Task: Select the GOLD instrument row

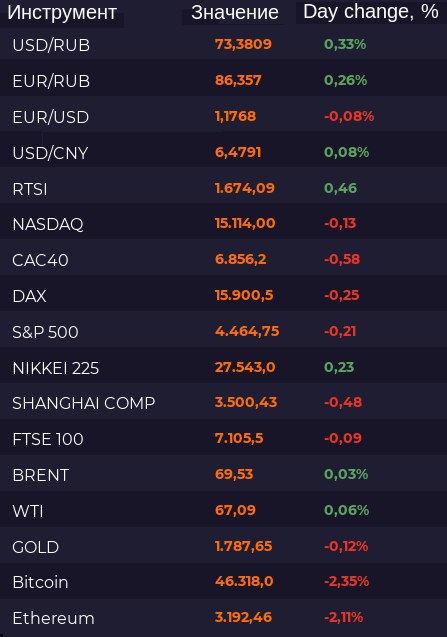Action: [x=224, y=545]
